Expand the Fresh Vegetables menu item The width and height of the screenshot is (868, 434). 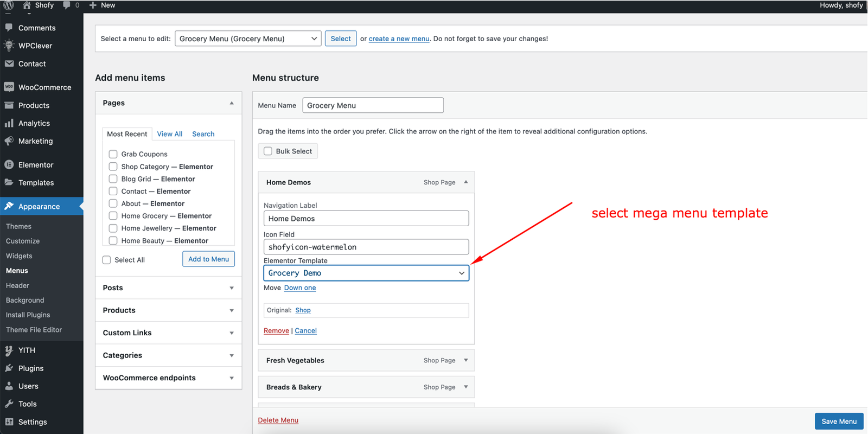point(465,360)
